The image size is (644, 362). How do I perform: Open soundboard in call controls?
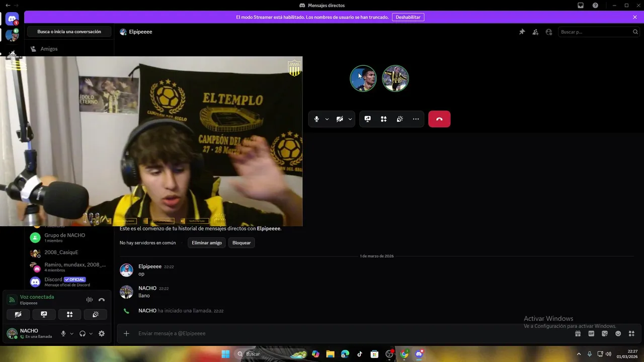pos(400,119)
